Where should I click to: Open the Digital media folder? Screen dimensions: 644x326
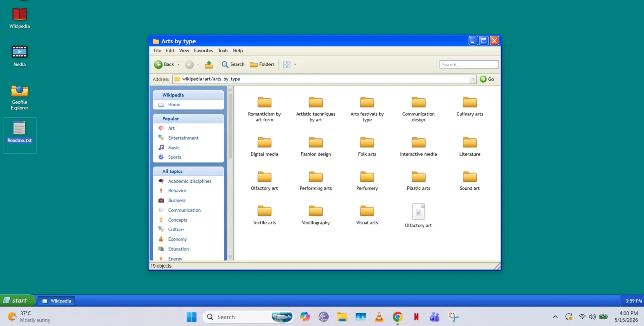[x=264, y=147]
